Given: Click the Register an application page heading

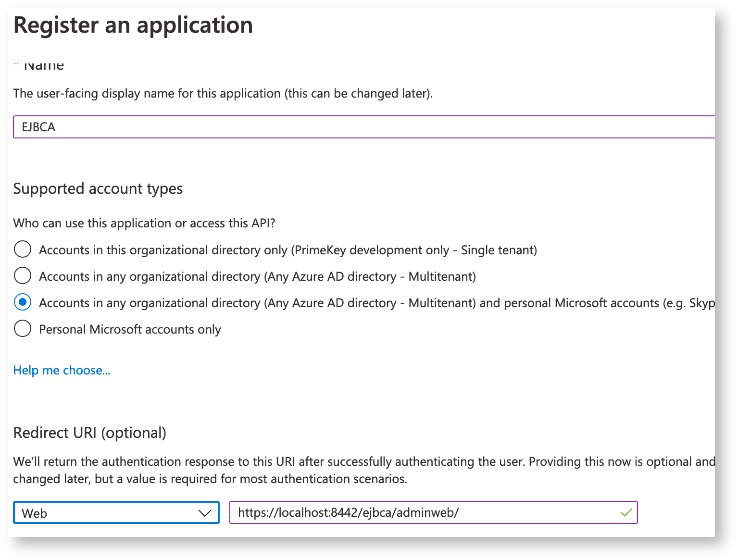Looking at the screenshot, I should pos(133,25).
